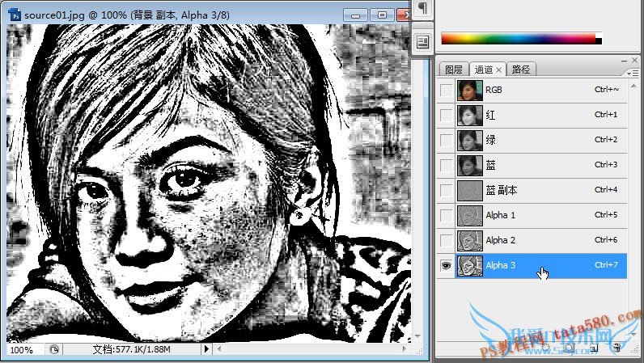Click Photoshop document icon in title bar

click(15, 15)
